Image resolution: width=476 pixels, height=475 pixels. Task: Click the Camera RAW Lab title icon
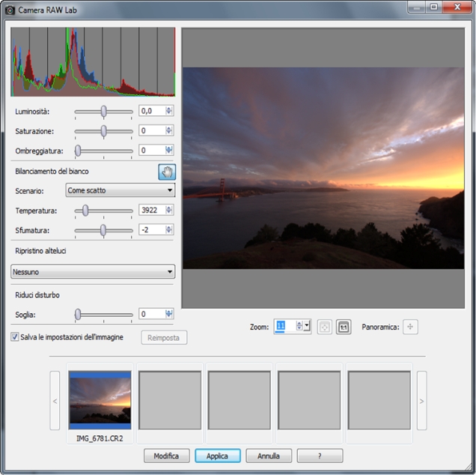(10, 10)
